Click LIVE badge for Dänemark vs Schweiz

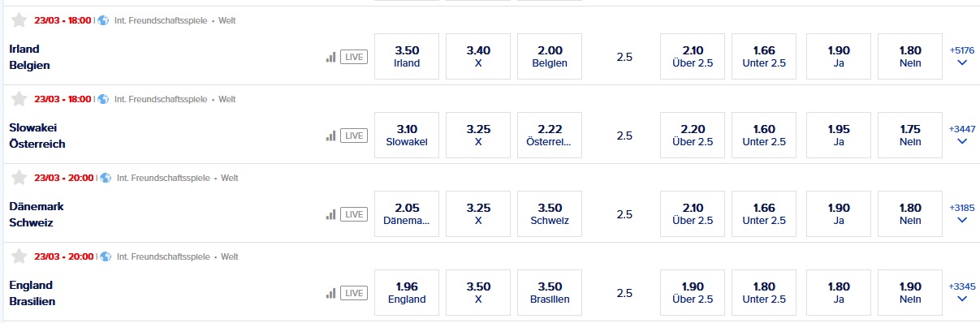[353, 214]
